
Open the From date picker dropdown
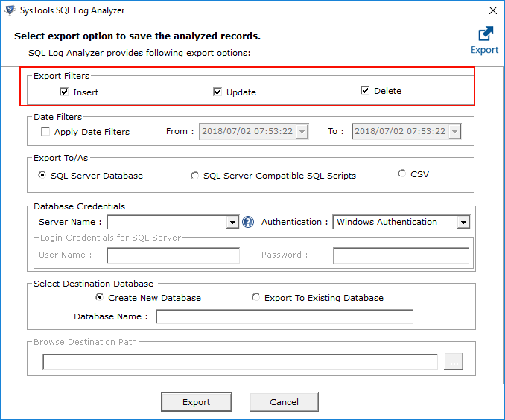point(302,132)
